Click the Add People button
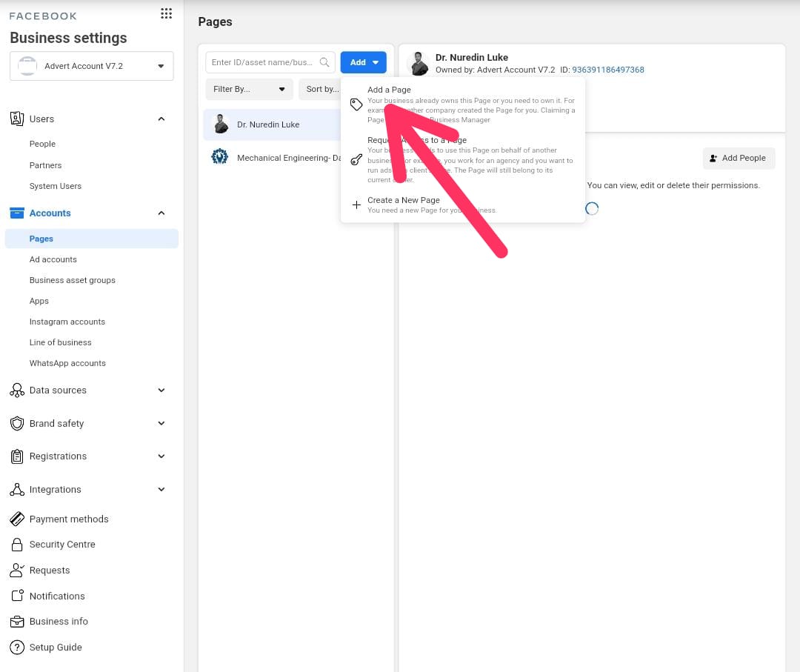 pyautogui.click(x=739, y=158)
